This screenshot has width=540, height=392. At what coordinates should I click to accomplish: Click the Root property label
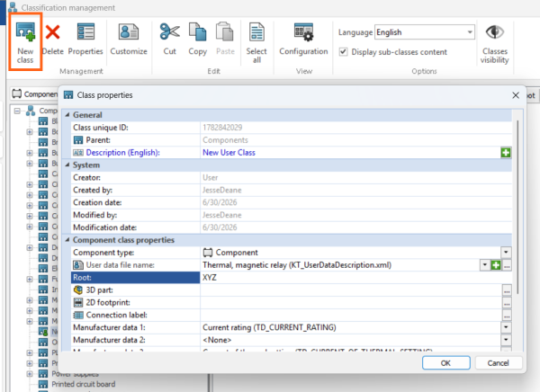(135, 278)
